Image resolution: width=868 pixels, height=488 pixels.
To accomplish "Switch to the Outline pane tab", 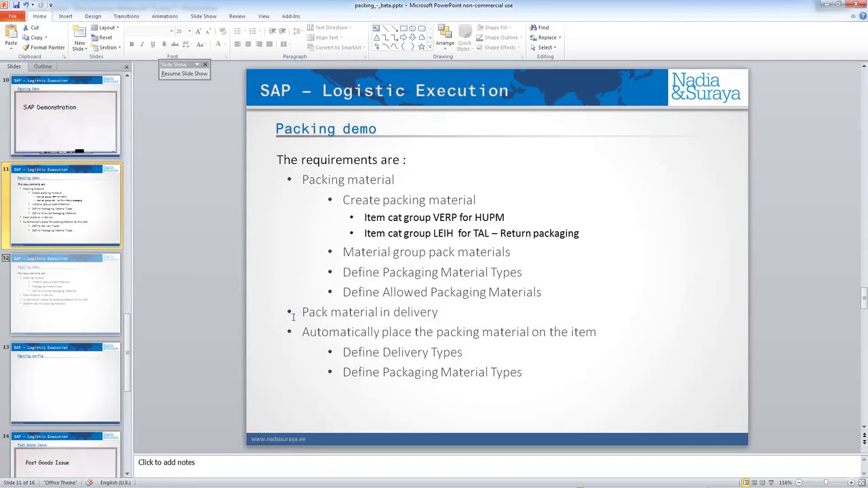I will 43,66.
